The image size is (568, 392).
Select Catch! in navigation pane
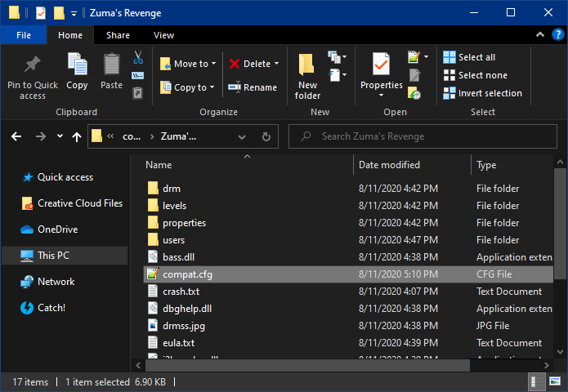click(x=42, y=308)
